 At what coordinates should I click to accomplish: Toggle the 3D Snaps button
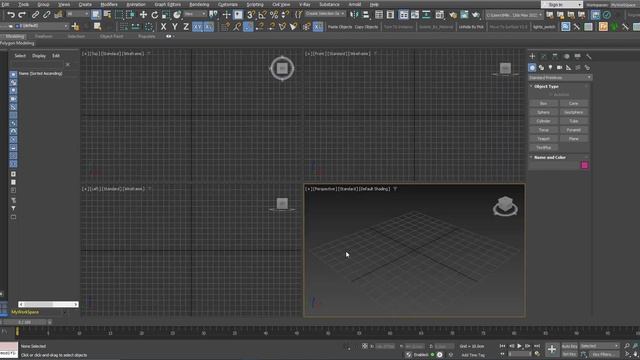(251, 15)
